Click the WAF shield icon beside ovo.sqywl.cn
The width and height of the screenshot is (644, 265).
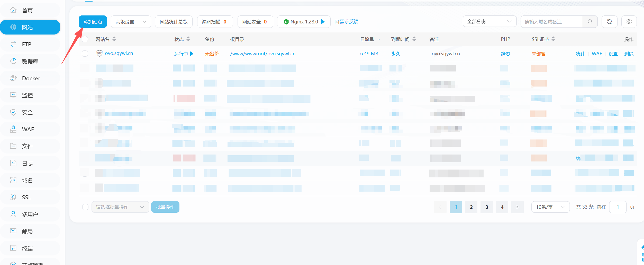tap(99, 53)
